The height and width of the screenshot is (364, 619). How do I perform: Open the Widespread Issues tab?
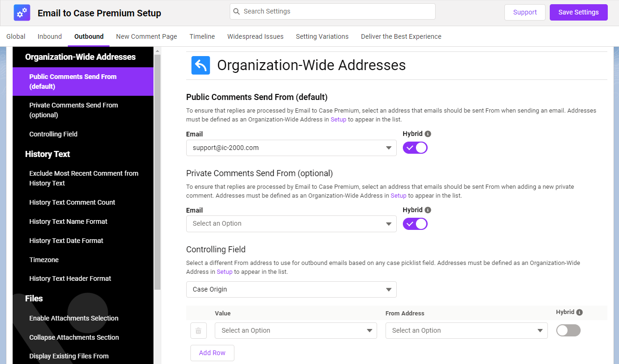point(255,36)
